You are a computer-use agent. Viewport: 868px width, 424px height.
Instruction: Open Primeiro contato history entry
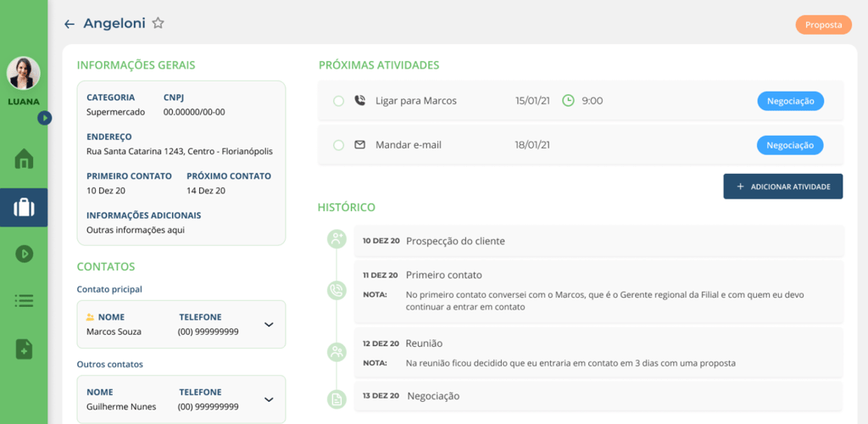599,292
